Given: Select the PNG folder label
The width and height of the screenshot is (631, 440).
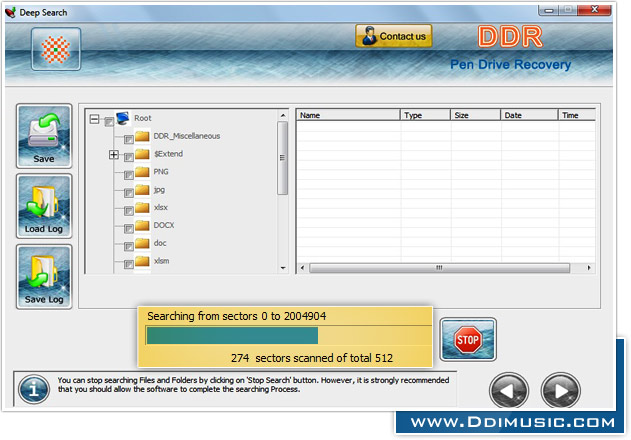Looking at the screenshot, I should 161,171.
